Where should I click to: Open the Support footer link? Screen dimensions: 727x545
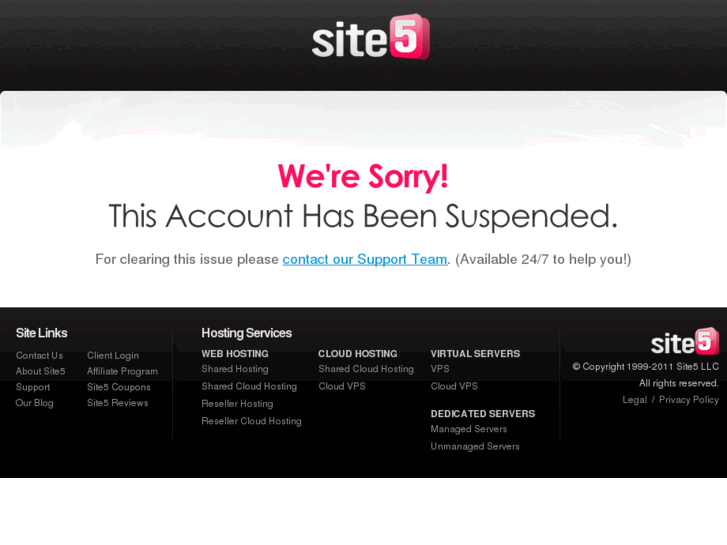(x=33, y=387)
